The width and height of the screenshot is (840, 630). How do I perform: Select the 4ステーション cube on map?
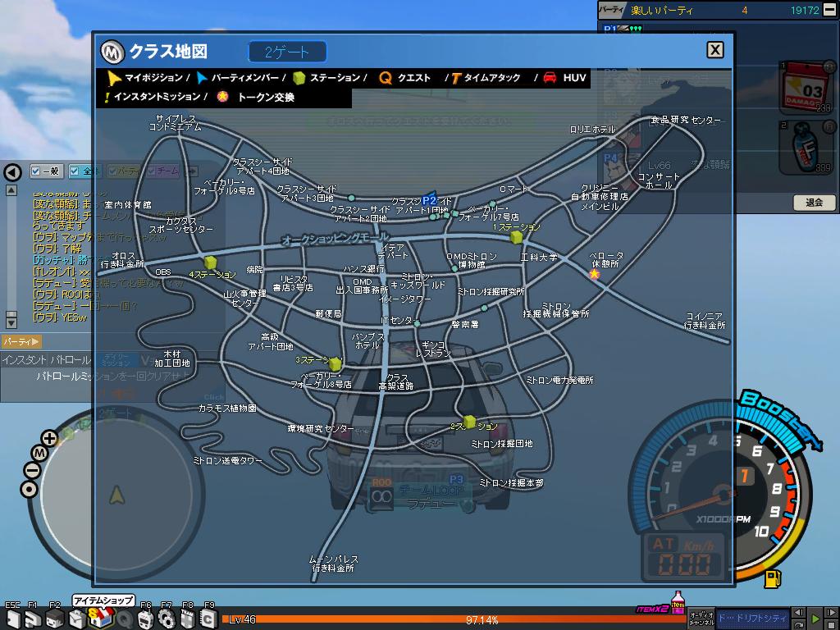pyautogui.click(x=211, y=262)
